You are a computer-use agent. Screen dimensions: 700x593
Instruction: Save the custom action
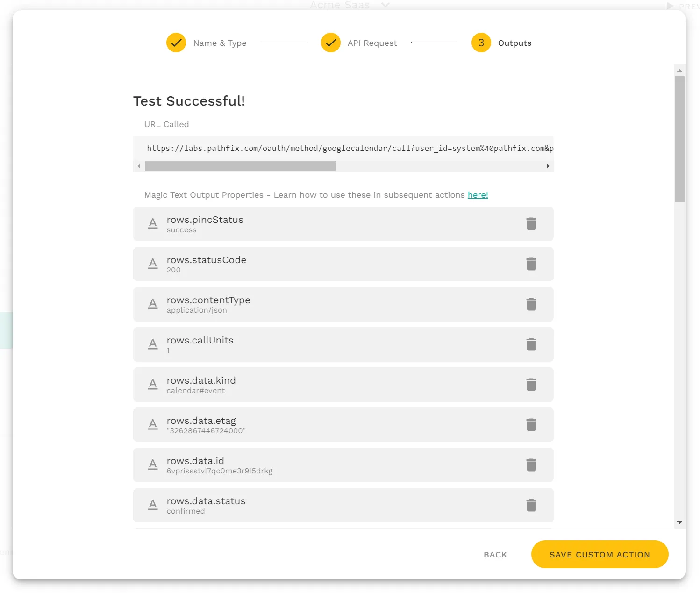tap(600, 554)
